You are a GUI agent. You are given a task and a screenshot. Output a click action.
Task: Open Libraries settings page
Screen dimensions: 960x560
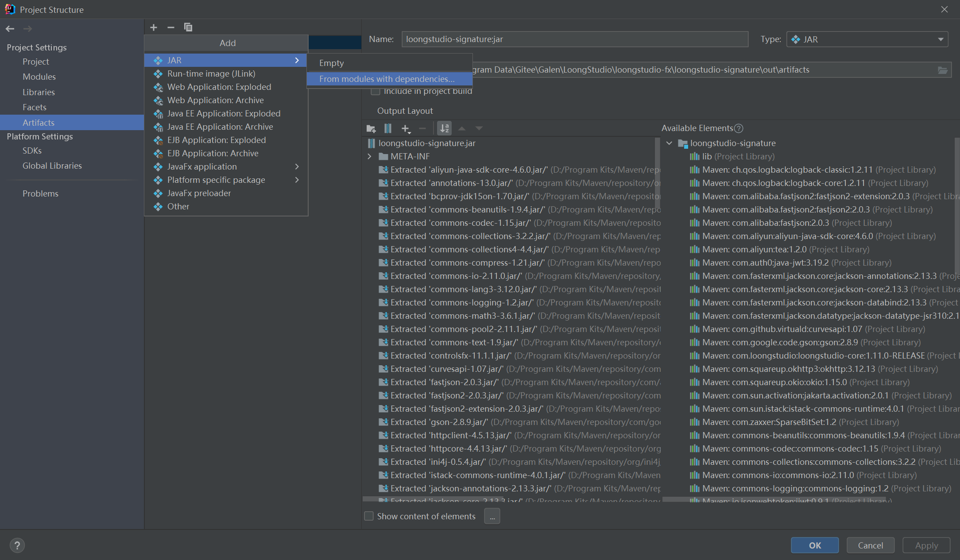39,92
